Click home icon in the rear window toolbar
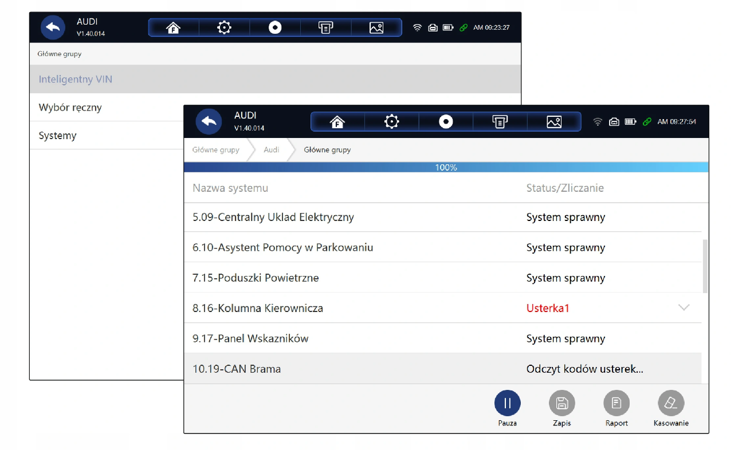 pyautogui.click(x=173, y=28)
